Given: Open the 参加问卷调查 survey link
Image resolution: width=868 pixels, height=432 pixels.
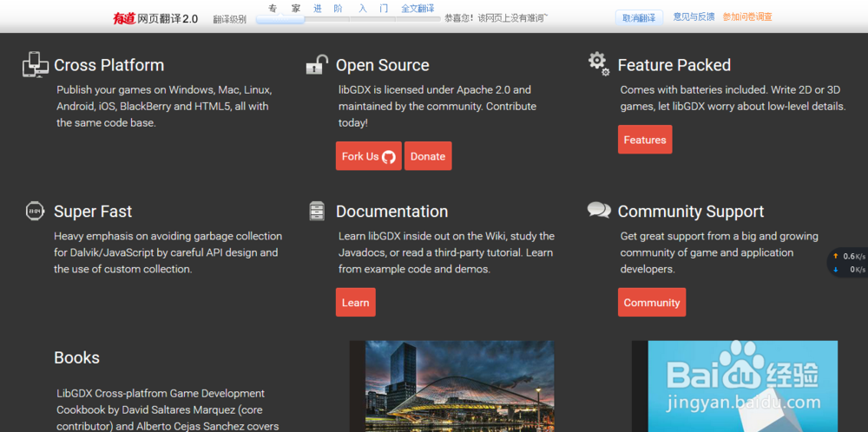Looking at the screenshot, I should (746, 16).
